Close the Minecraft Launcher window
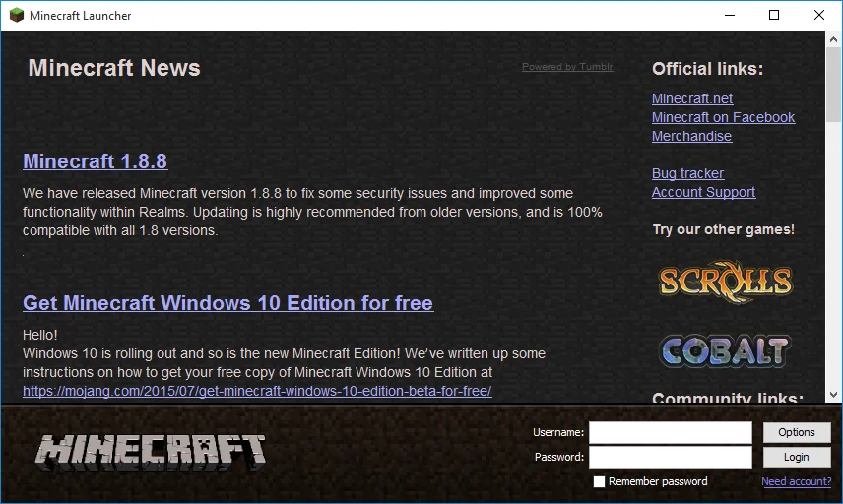843x504 pixels. pyautogui.click(x=818, y=15)
